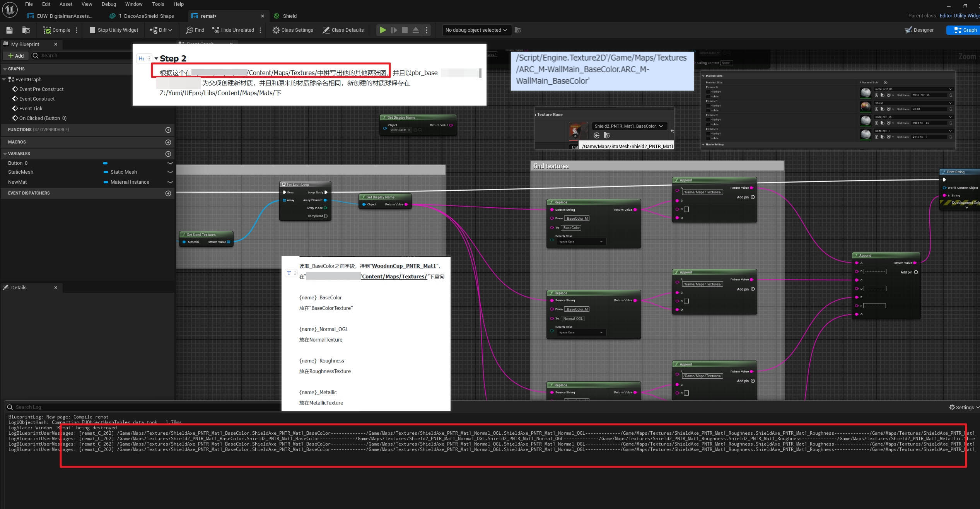Screen dimensions: 980x509
Task: Tick the C checkbox on top Append node
Action: pos(686,209)
